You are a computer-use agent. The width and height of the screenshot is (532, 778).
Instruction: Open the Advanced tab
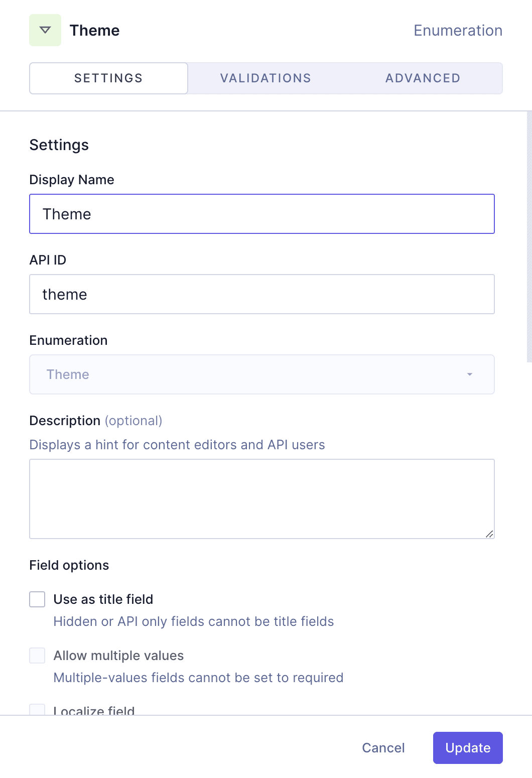(x=423, y=78)
